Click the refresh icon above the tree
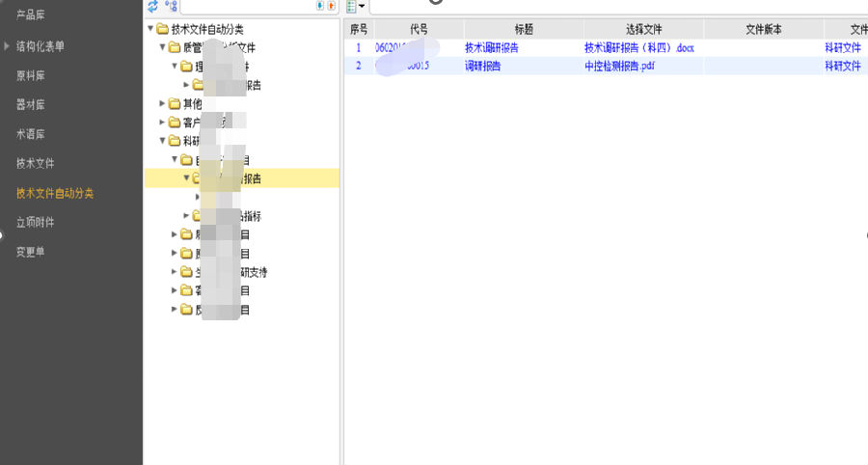 152,6
